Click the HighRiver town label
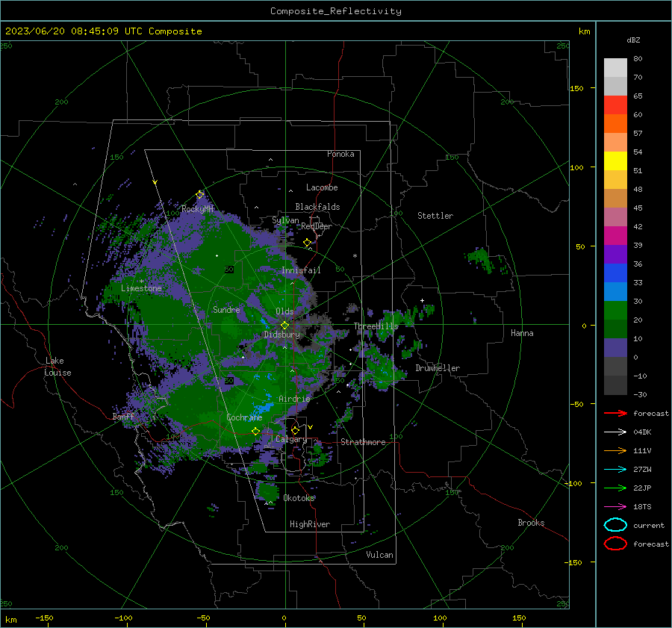 310,524
